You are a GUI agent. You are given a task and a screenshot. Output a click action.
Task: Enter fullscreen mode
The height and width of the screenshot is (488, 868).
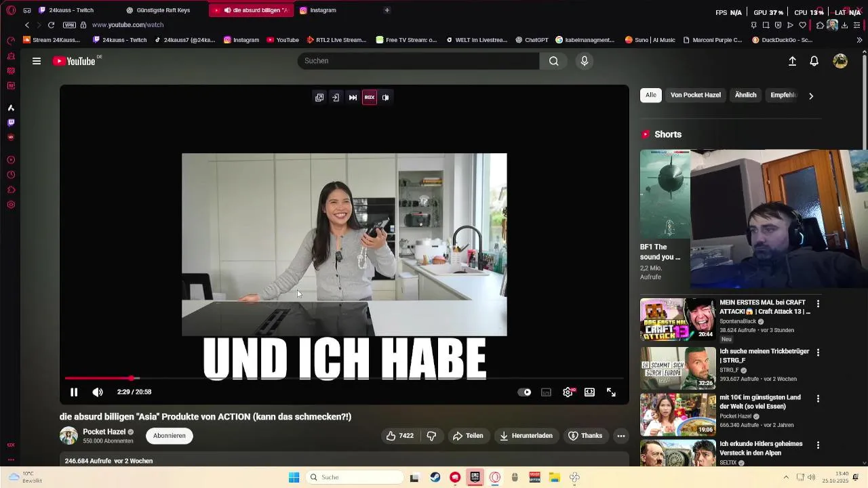click(x=611, y=392)
